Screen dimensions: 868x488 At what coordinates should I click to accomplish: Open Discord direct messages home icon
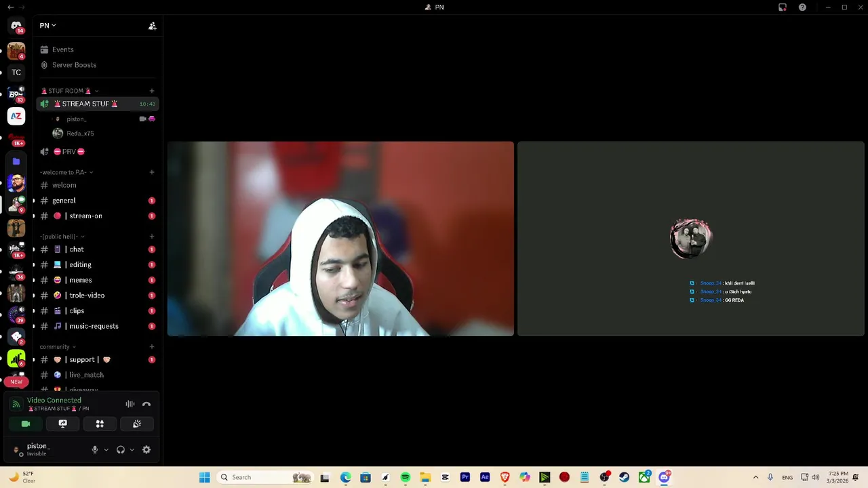pos(16,26)
